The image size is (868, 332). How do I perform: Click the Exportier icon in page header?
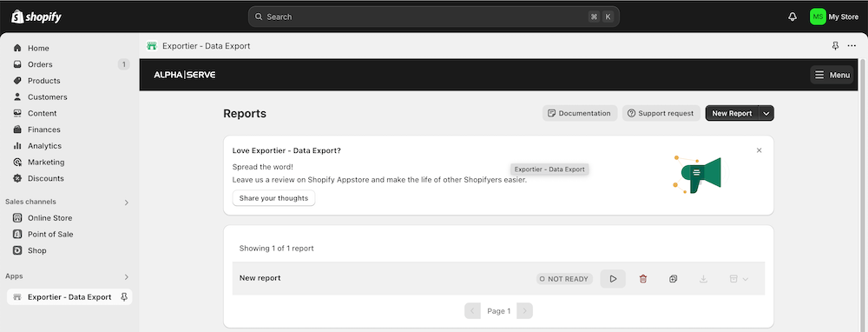click(x=152, y=46)
